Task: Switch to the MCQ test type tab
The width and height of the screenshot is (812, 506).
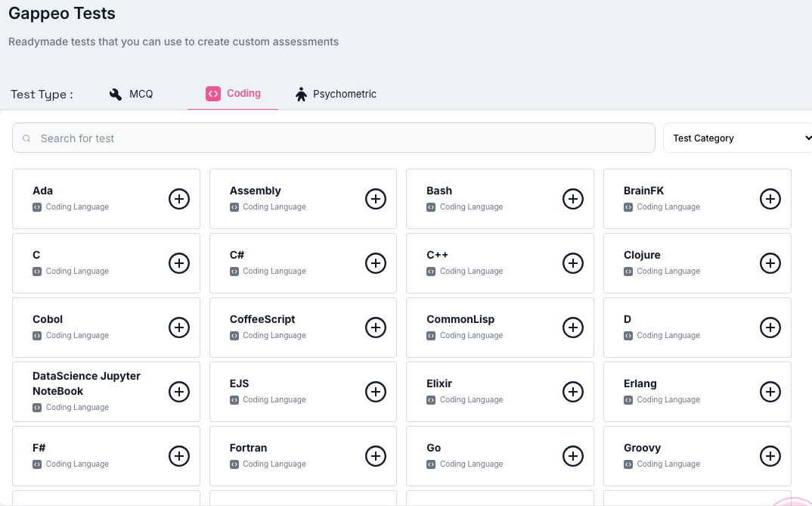Action: point(131,94)
